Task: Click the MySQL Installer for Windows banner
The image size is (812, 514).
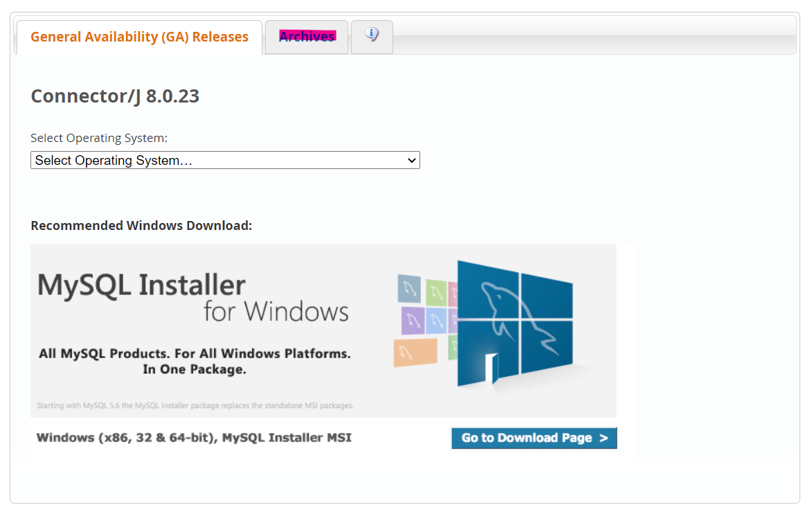Action: [x=323, y=331]
